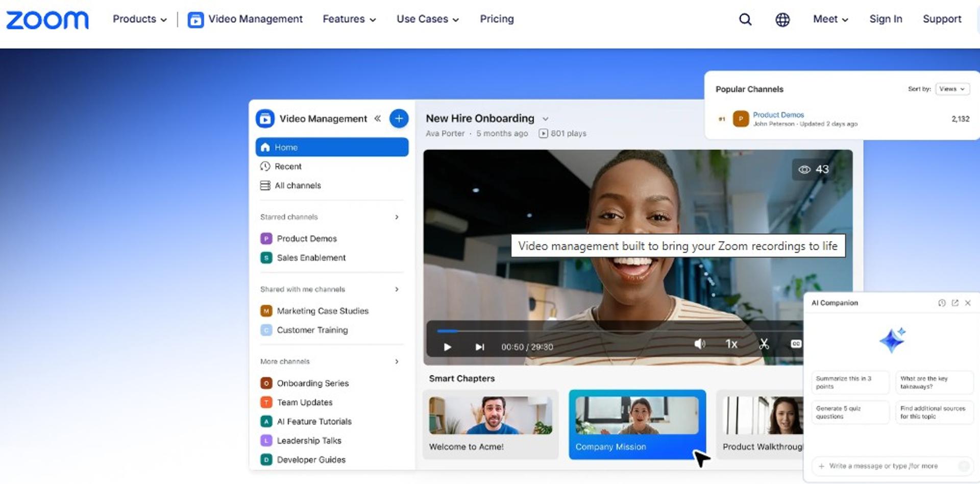Click the Team Updates channel icon
The width and height of the screenshot is (980, 484).
pyautogui.click(x=266, y=402)
